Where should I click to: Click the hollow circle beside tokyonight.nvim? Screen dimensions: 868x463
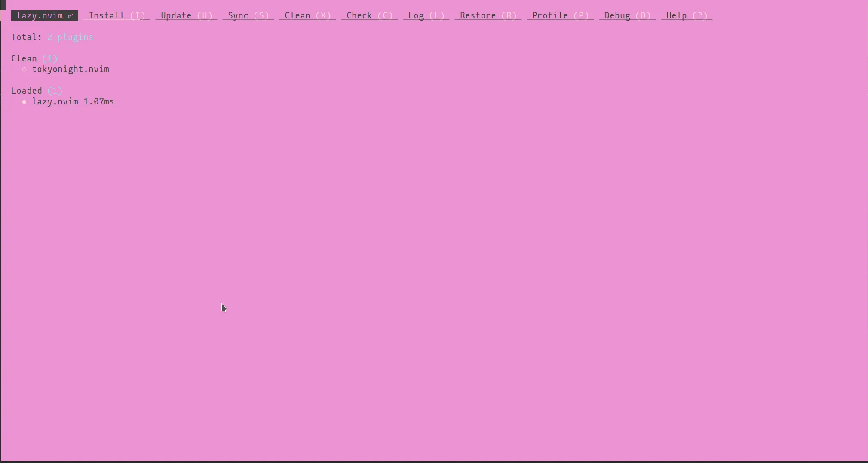[25, 70]
